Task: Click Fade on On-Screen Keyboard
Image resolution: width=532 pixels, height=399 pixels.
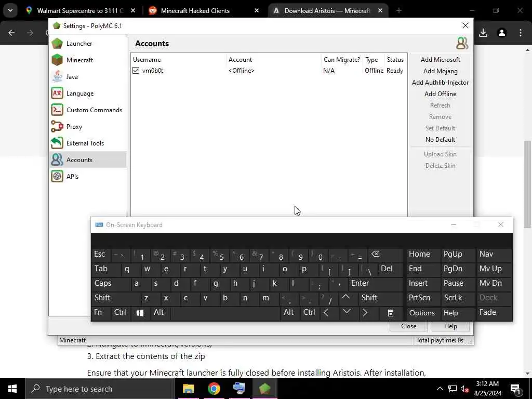Action: point(495,312)
